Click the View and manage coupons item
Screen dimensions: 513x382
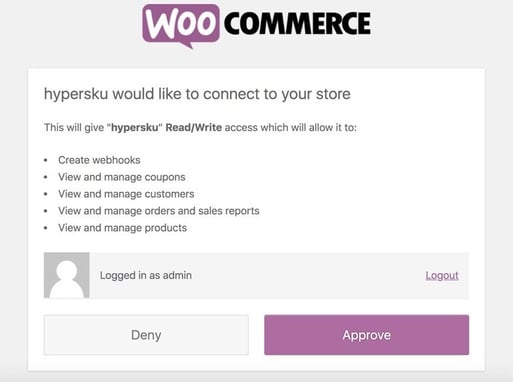click(x=122, y=177)
